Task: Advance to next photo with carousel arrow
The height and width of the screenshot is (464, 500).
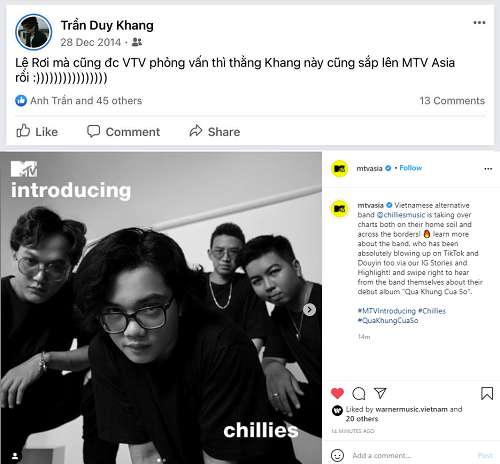Action: [309, 310]
